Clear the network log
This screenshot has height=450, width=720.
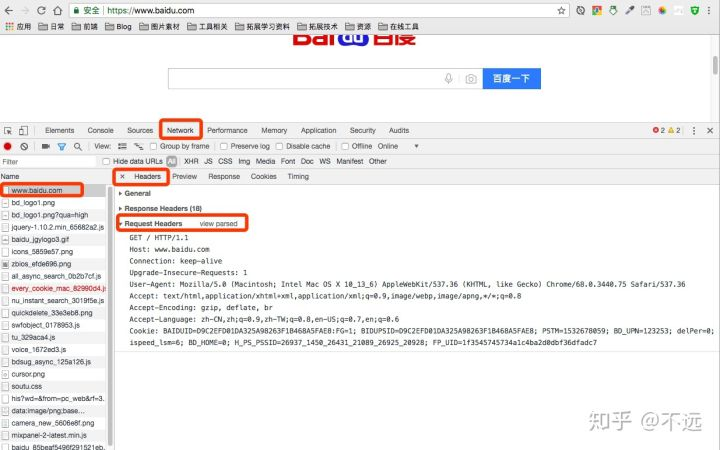click(24, 146)
